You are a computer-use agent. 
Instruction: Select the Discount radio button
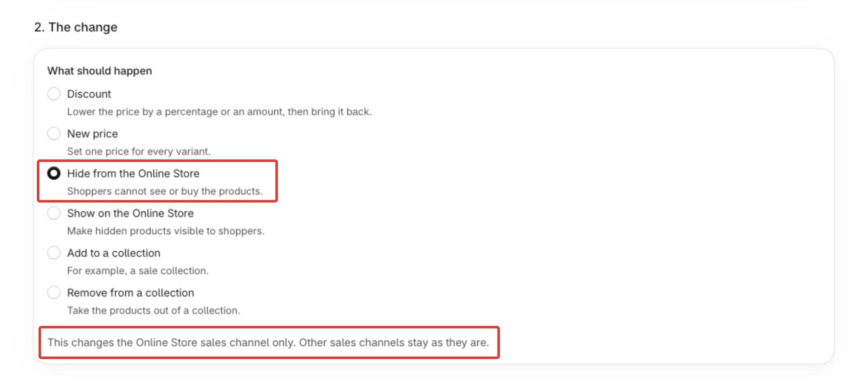click(54, 94)
